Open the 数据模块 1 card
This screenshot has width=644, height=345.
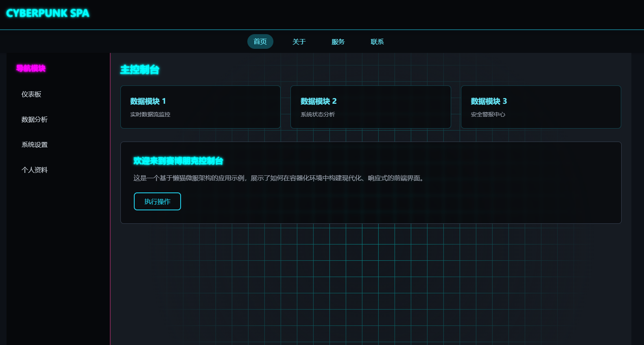coord(201,107)
